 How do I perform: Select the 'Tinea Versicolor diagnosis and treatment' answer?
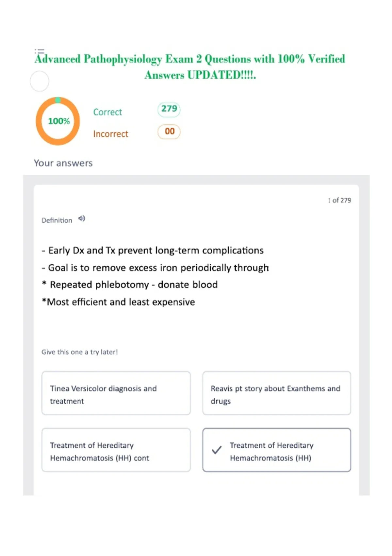(x=116, y=393)
